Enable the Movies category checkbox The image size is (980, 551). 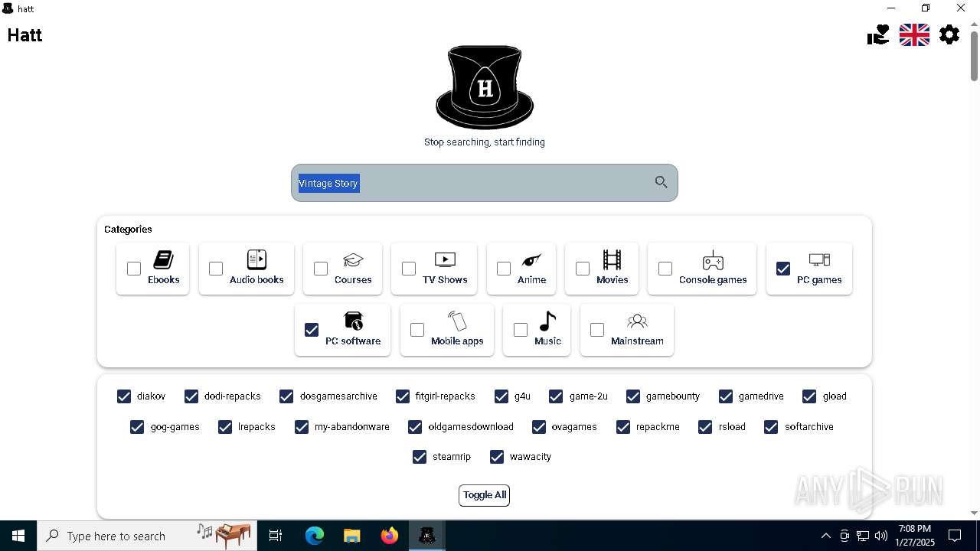(583, 269)
